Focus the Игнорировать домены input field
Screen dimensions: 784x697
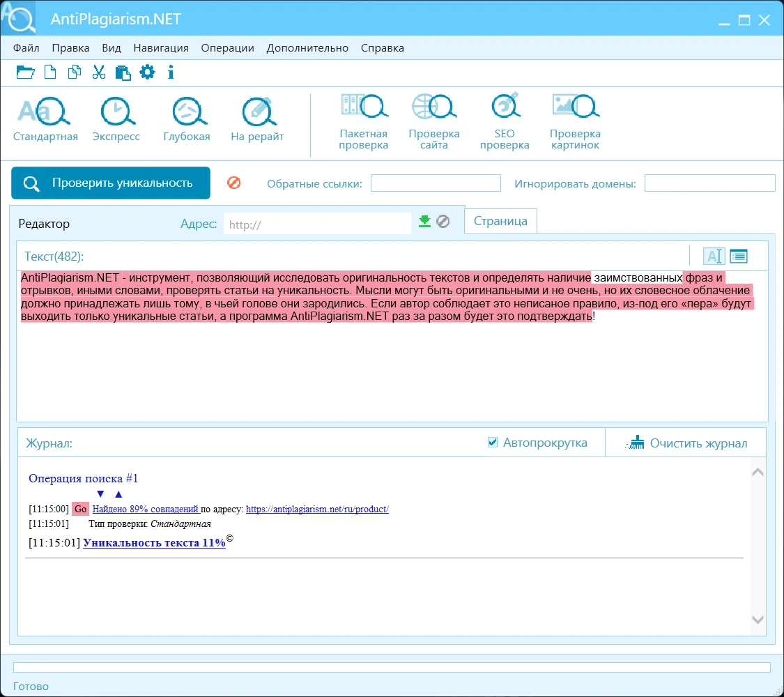click(709, 183)
